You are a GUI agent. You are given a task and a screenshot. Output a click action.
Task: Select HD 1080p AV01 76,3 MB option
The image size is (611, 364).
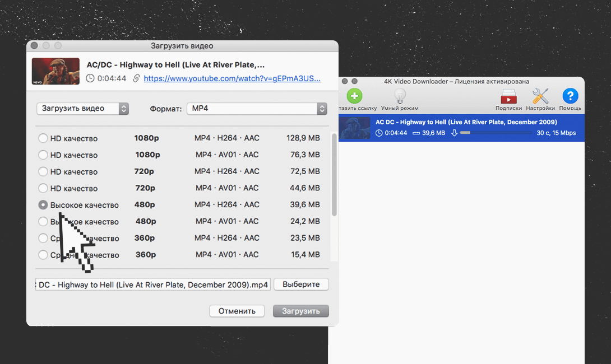coord(43,155)
